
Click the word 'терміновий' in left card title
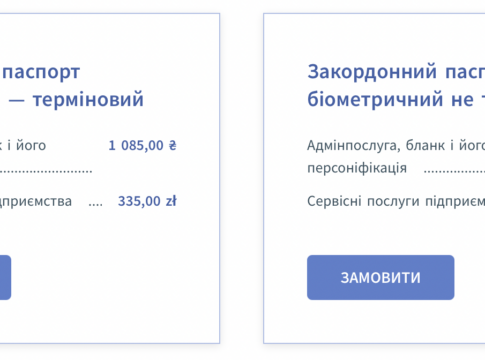pos(88,99)
